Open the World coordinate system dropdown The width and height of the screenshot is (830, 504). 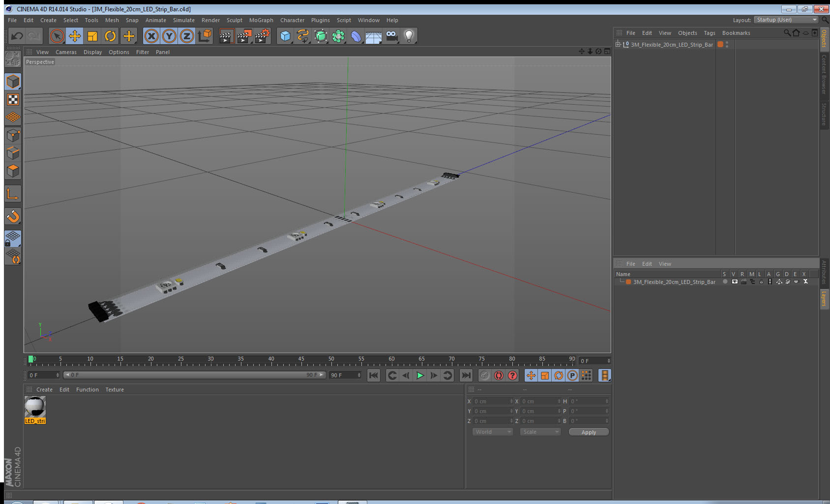[493, 432]
